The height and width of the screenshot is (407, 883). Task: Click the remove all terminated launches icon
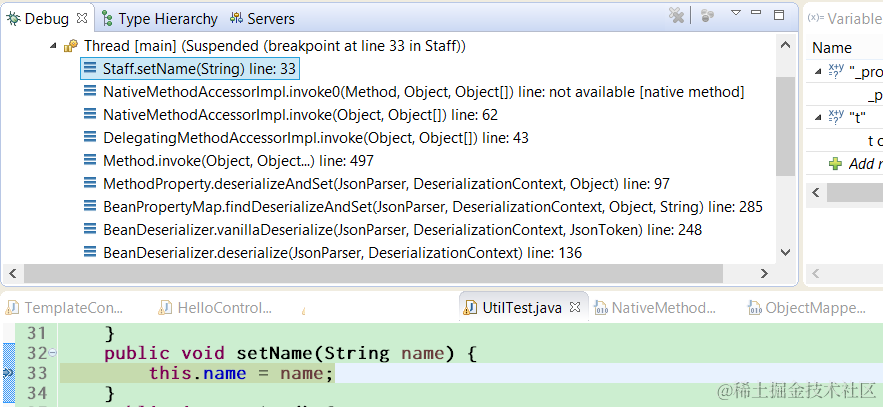point(676,15)
